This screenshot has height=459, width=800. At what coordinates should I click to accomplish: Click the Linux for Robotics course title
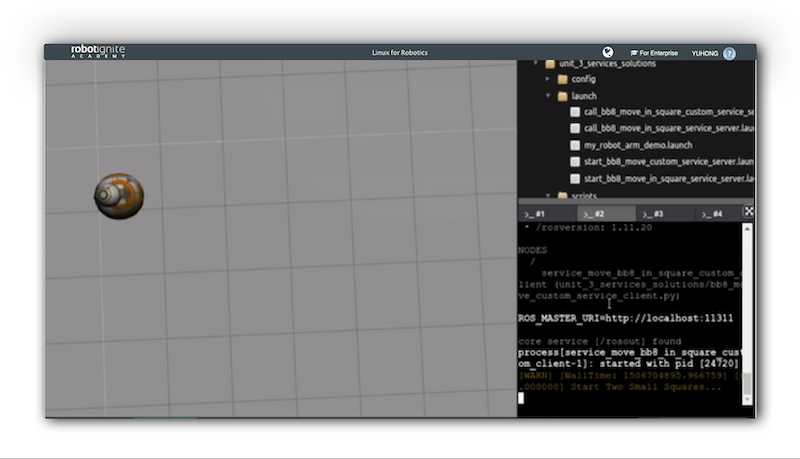[399, 53]
